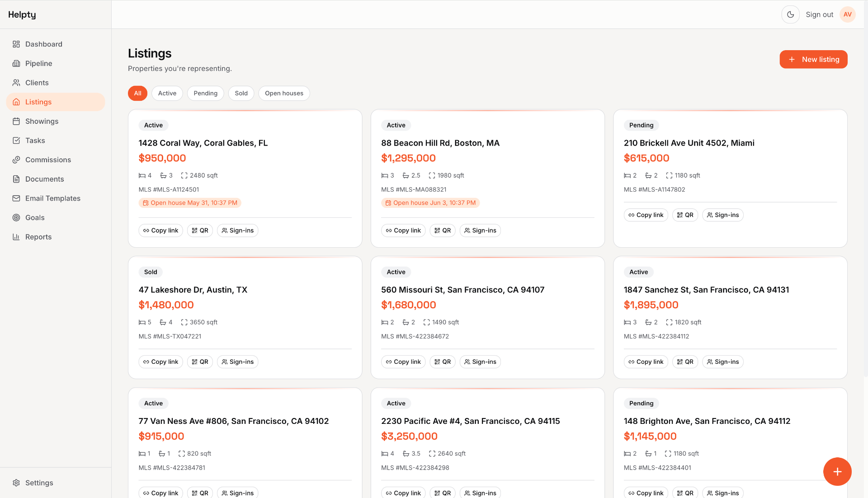View Sign-ins for 47 Lakeshore Dr

pyautogui.click(x=237, y=362)
